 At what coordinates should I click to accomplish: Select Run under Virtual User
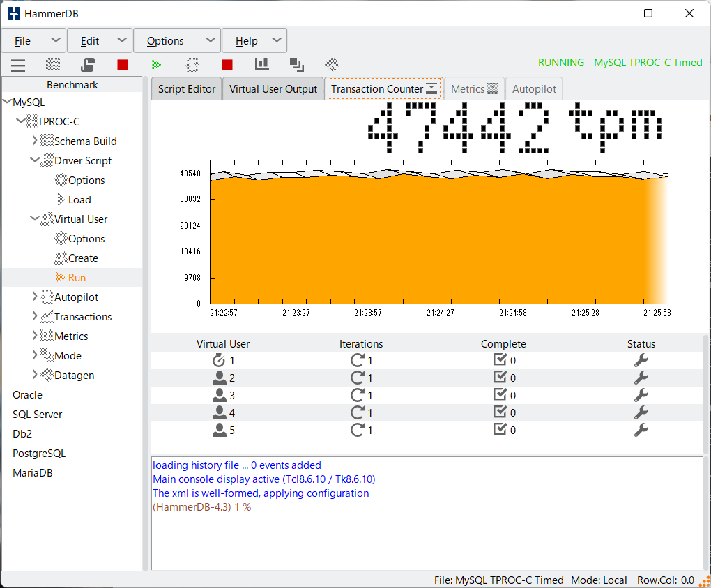point(77,277)
